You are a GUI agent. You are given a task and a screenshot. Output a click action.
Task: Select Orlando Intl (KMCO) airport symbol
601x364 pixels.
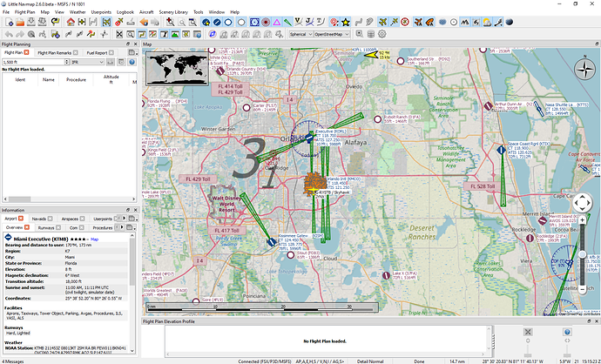pyautogui.click(x=314, y=185)
